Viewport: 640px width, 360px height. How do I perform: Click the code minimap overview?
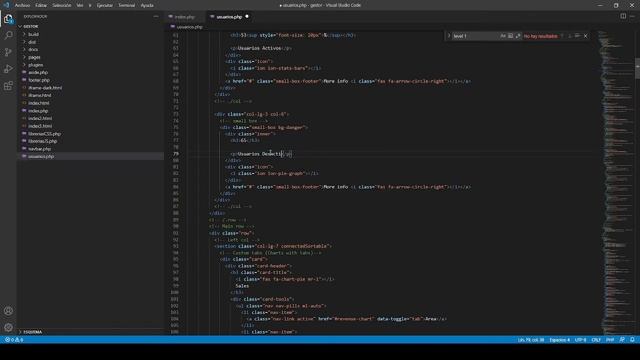616,182
